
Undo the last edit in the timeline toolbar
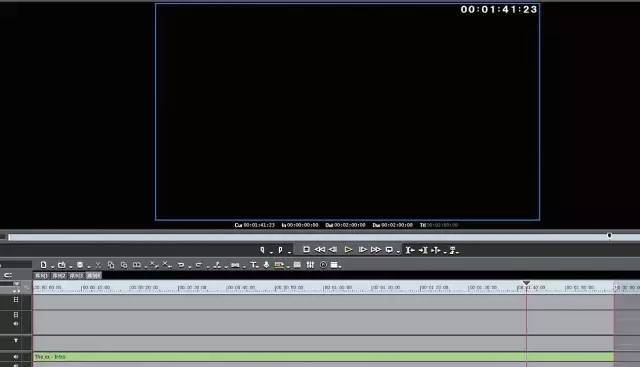181,265
